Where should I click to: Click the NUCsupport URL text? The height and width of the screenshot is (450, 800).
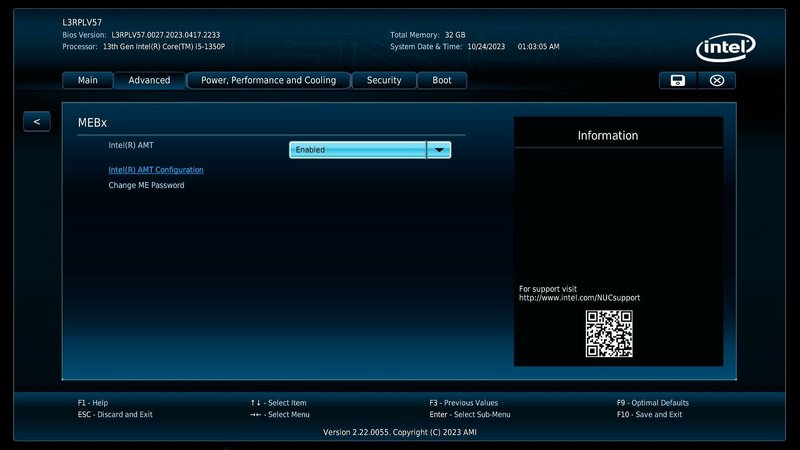click(580, 298)
